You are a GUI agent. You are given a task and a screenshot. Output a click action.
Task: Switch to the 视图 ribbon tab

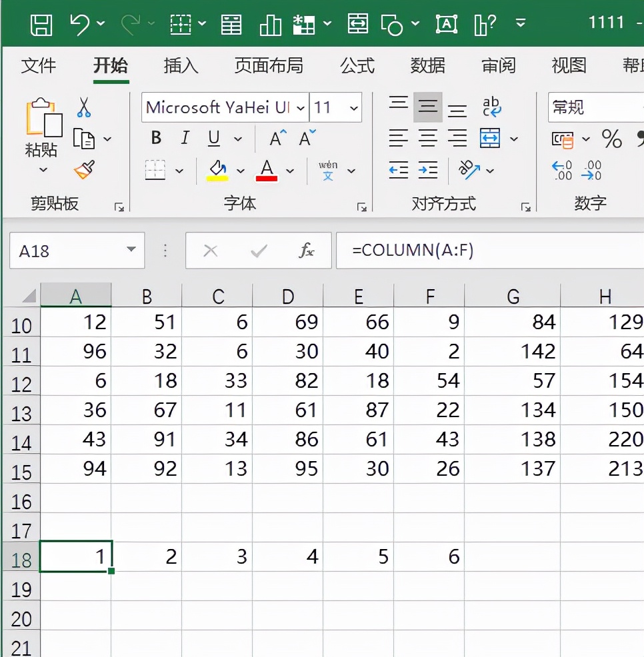pos(569,66)
